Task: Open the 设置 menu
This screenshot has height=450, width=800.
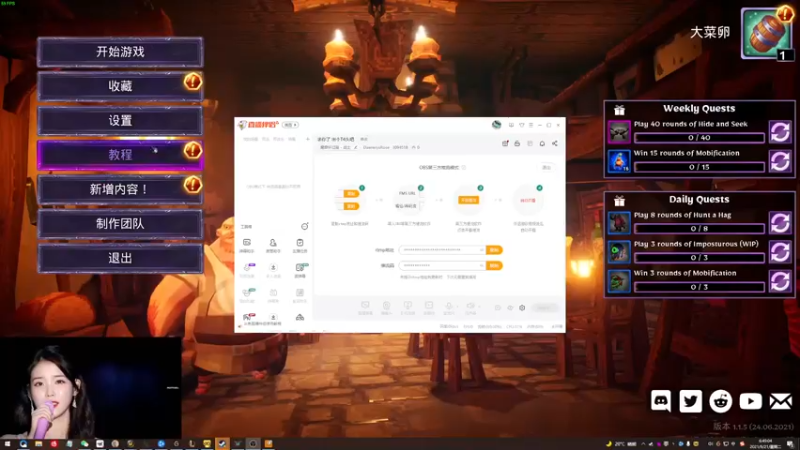Action: click(120, 120)
